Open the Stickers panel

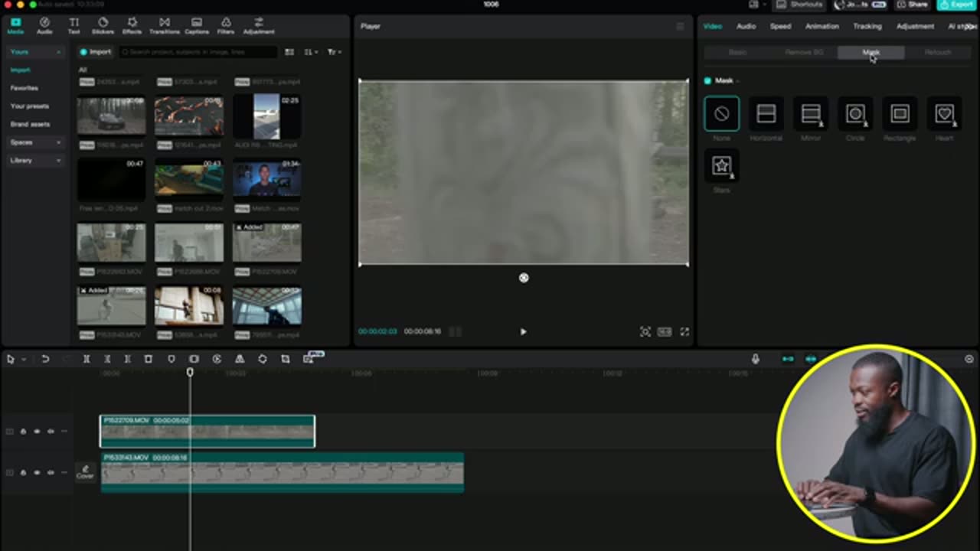click(x=103, y=26)
